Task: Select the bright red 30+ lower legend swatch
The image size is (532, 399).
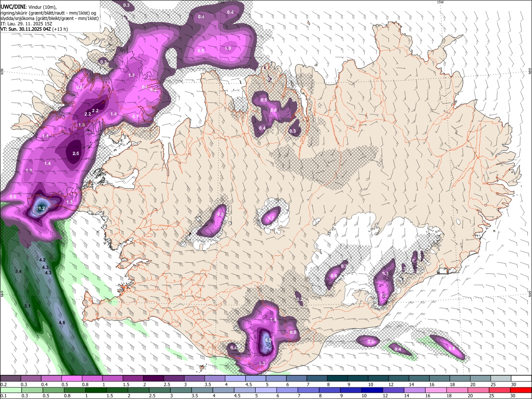Action: 521,390
